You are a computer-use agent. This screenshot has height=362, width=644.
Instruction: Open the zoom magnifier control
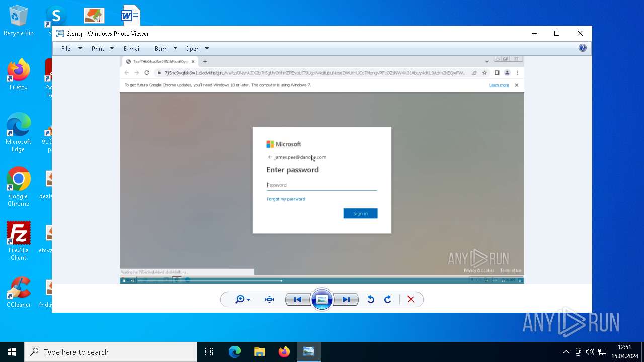click(x=243, y=300)
